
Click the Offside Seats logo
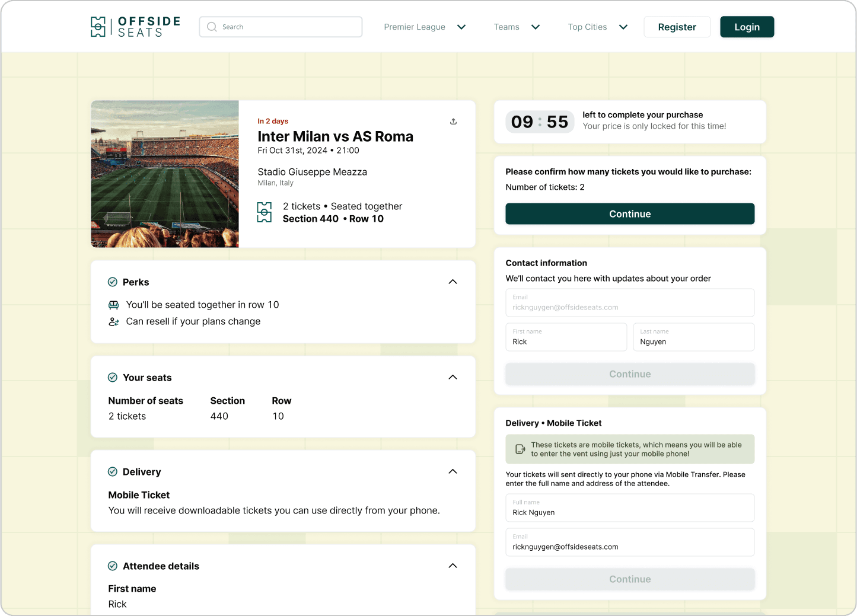(135, 27)
